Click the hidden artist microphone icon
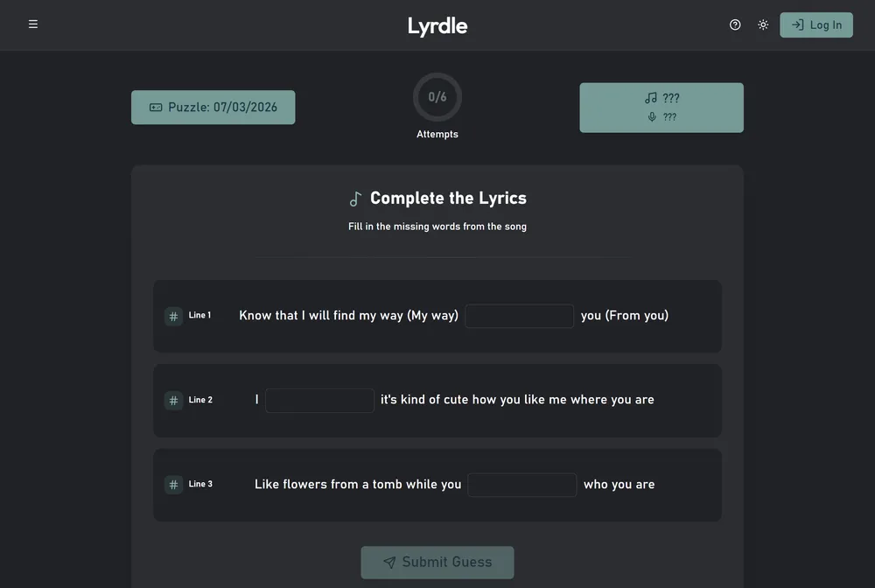This screenshot has width=875, height=588. click(x=652, y=116)
